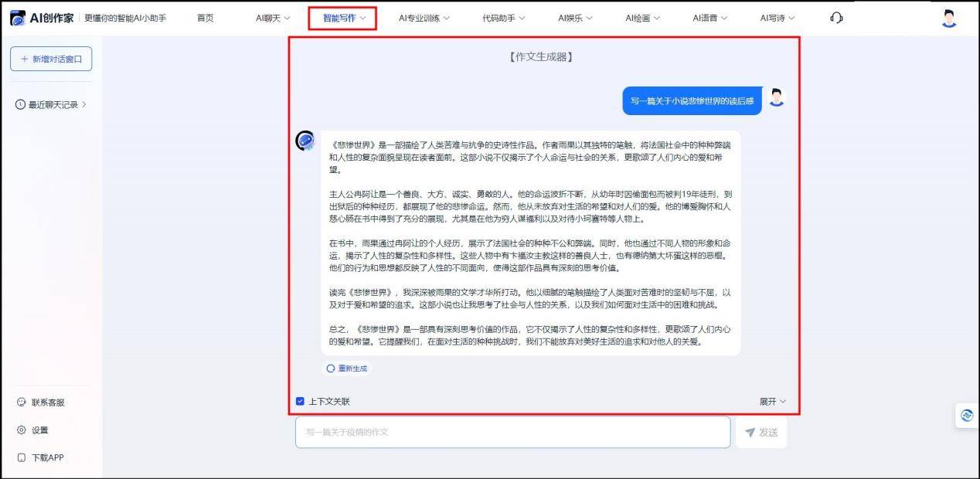Click the AI robot avatar beside the reply
The width and height of the screenshot is (980, 479).
point(305,141)
